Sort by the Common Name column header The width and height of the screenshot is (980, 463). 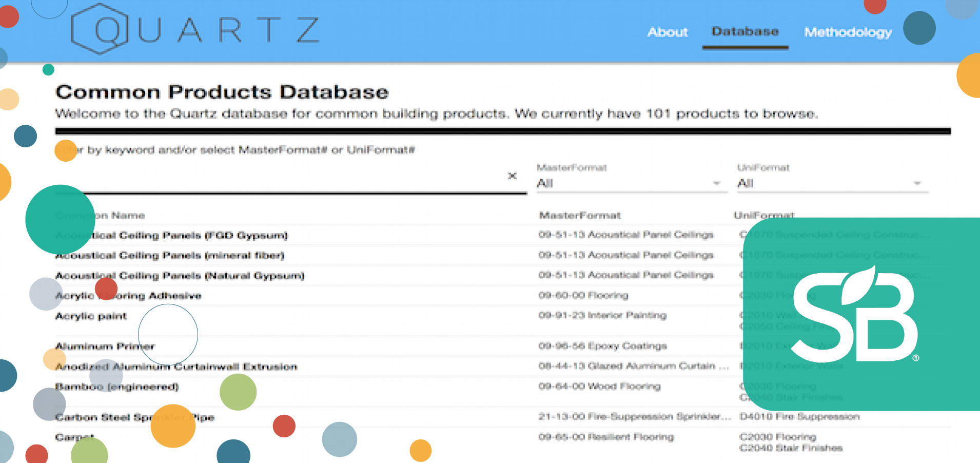coord(100,216)
